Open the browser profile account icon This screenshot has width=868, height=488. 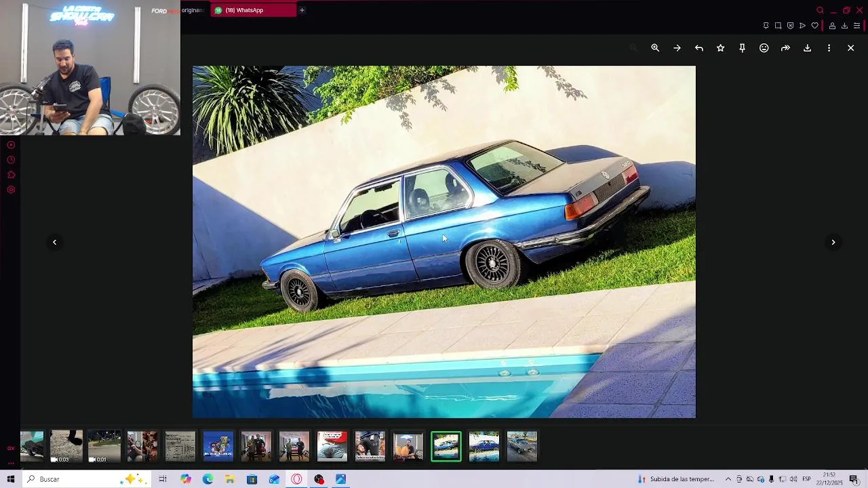[x=832, y=26]
